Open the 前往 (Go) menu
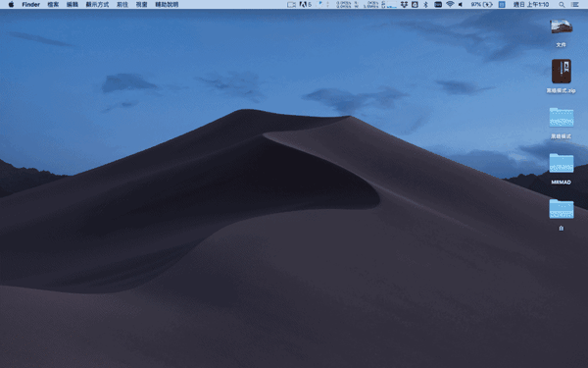Image resolution: width=588 pixels, height=368 pixels. [x=122, y=5]
